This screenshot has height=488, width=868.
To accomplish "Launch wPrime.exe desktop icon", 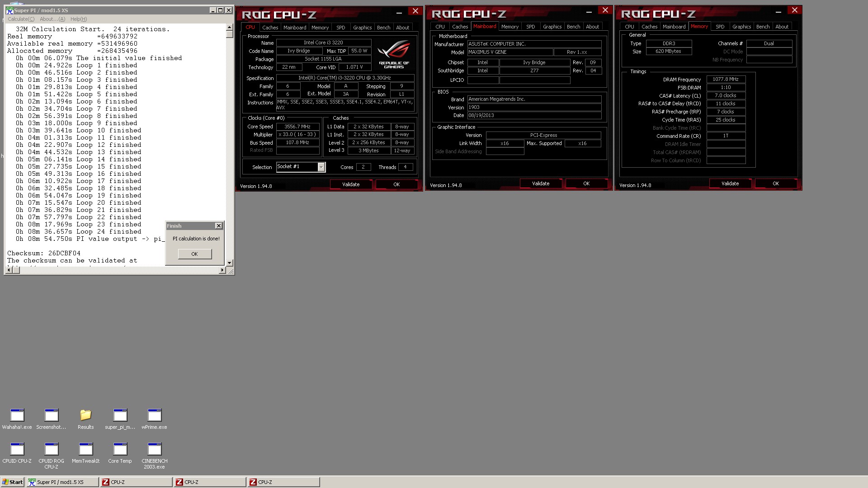I will pos(154,419).
